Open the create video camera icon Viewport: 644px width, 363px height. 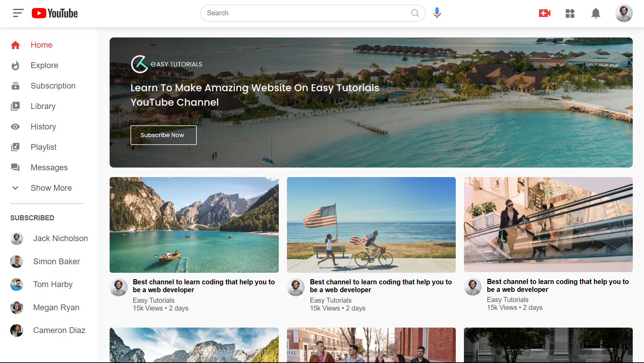545,13
